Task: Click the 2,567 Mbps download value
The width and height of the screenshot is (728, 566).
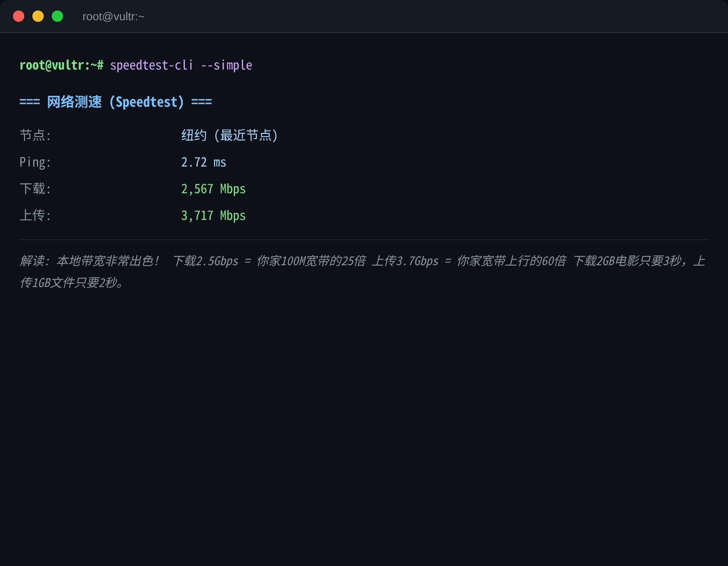Action: (x=214, y=189)
